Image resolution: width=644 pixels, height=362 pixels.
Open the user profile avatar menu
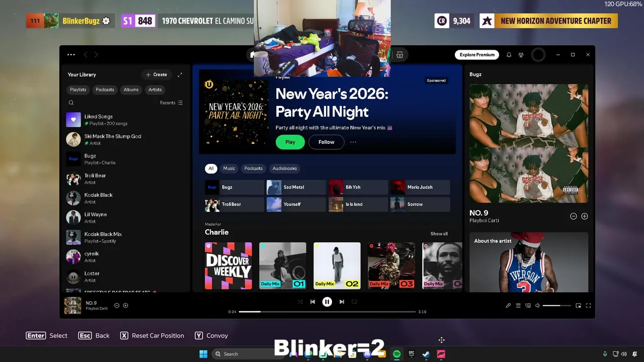click(x=538, y=55)
